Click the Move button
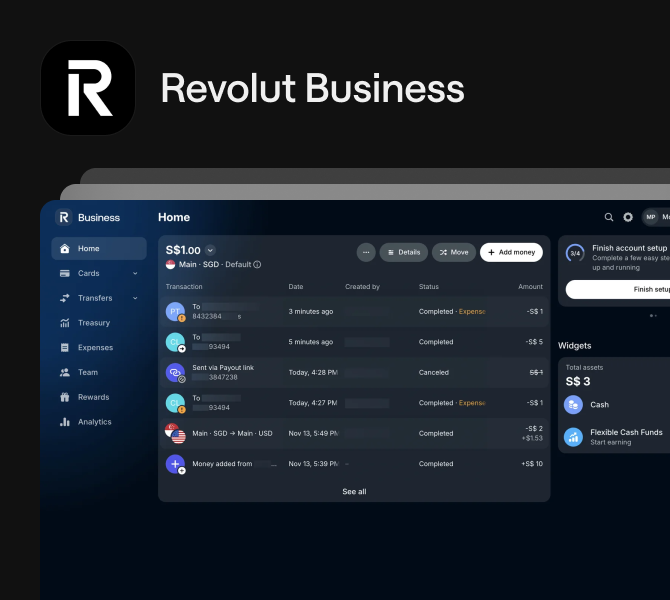670x600 pixels. point(454,253)
